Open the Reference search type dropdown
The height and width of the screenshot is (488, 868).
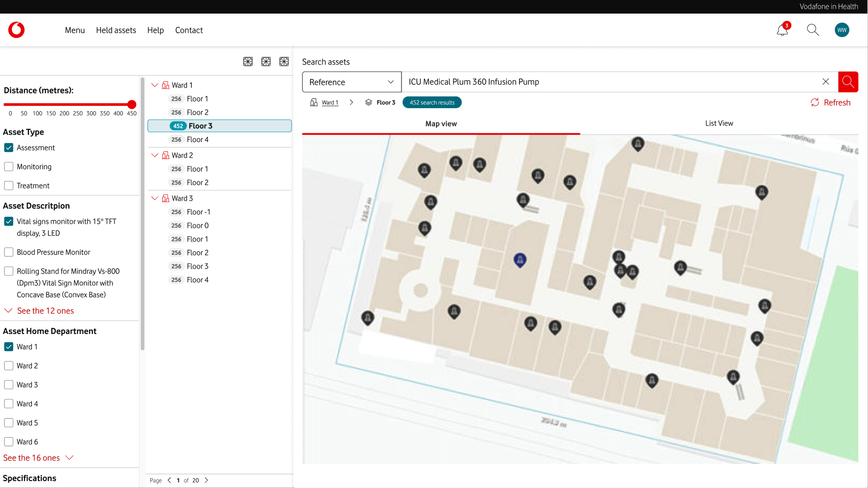click(x=351, y=82)
